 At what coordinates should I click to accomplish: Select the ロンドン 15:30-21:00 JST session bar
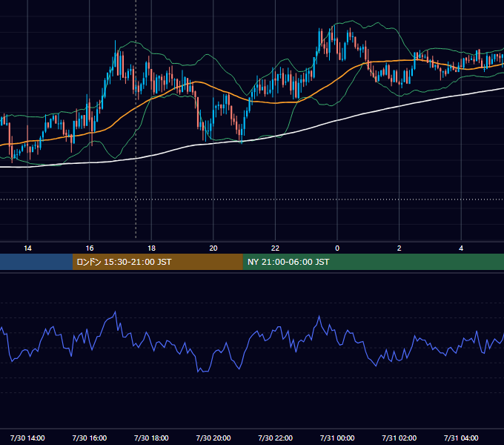click(157, 262)
